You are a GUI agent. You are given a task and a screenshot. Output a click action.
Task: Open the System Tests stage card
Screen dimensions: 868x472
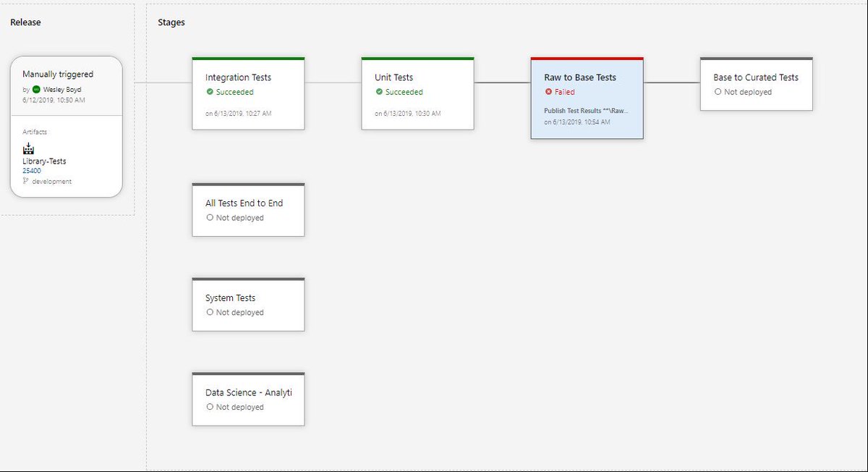(248, 304)
